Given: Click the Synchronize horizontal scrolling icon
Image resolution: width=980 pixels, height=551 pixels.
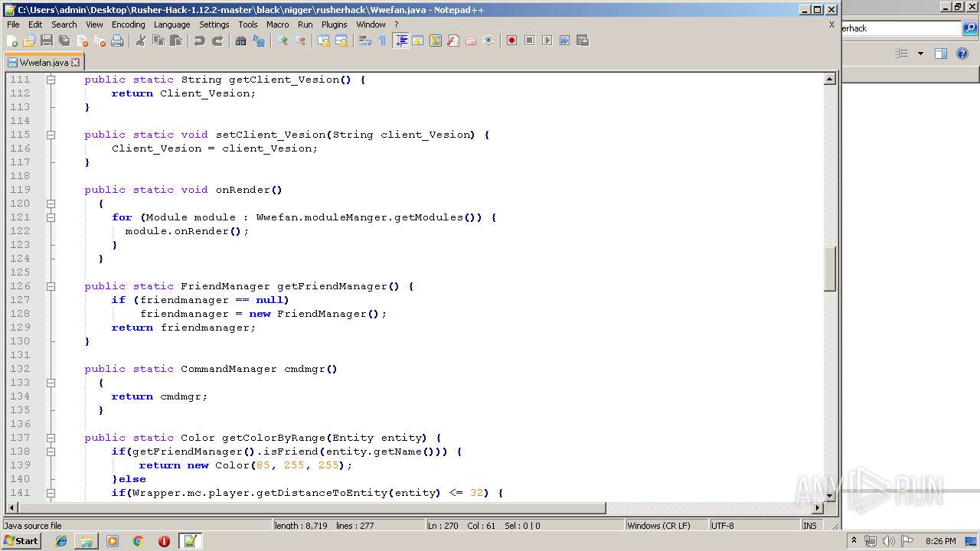Looking at the screenshot, I should (x=341, y=41).
